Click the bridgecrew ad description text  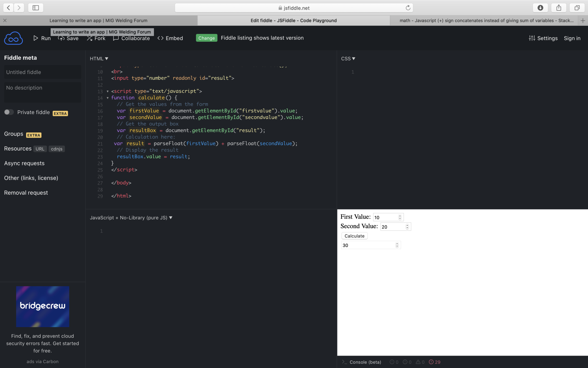(x=43, y=343)
